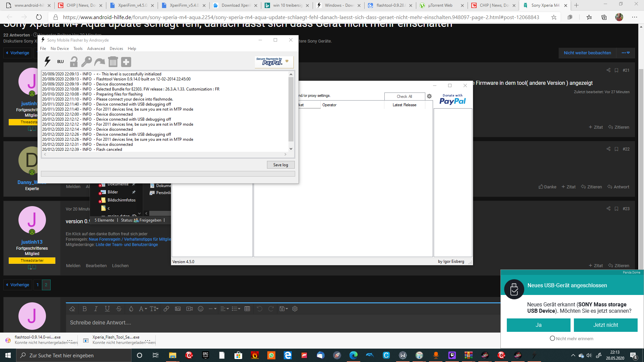Click the insert image icon in editor
Screen dimensions: 644x362
pyautogui.click(x=178, y=309)
